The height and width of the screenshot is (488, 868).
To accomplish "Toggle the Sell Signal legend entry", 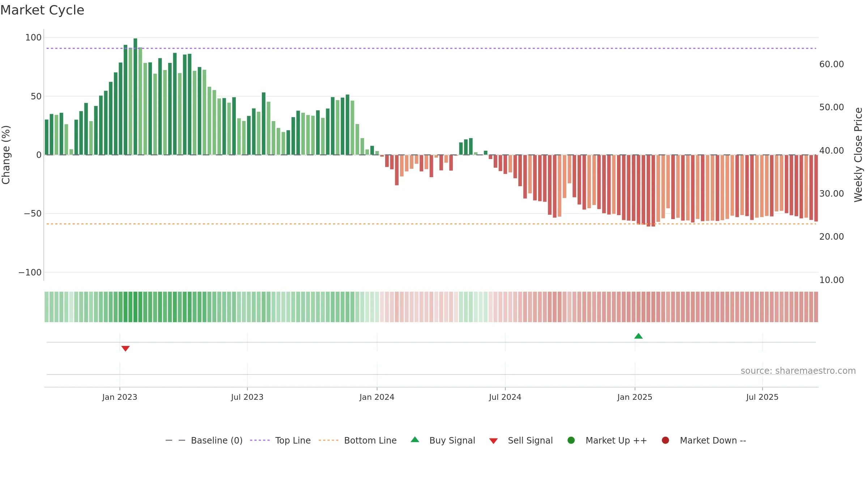I will click(x=521, y=441).
